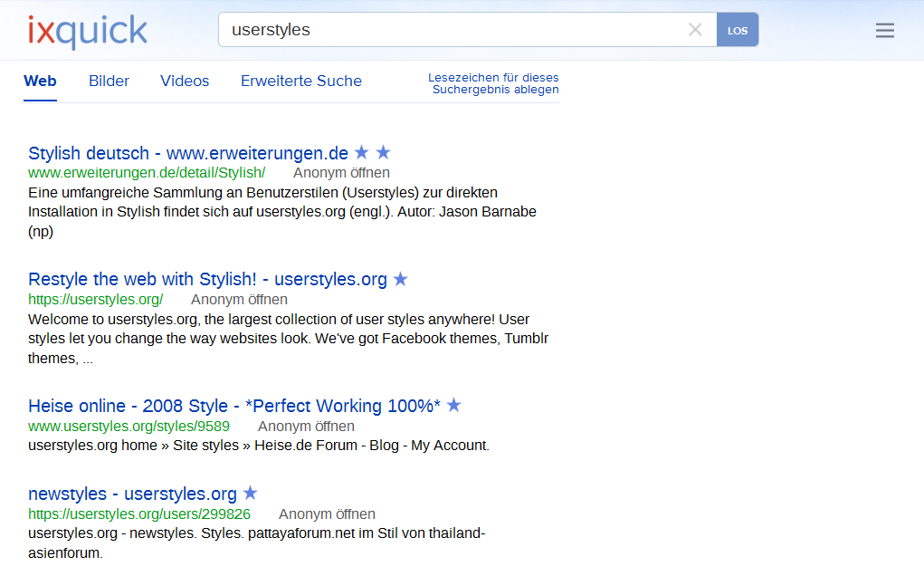924x576 pixels.
Task: Click the green https://userstyles.org/ URL
Action: 95,300
